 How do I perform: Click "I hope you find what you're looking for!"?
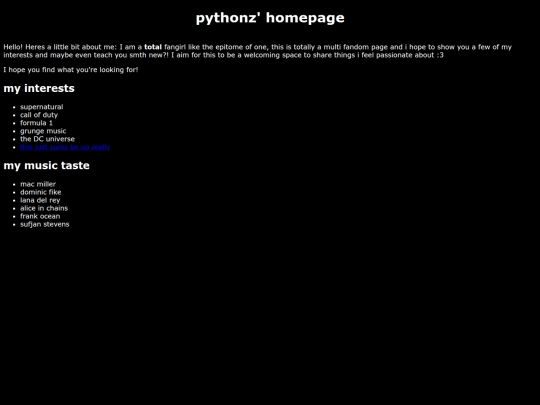[71, 70]
